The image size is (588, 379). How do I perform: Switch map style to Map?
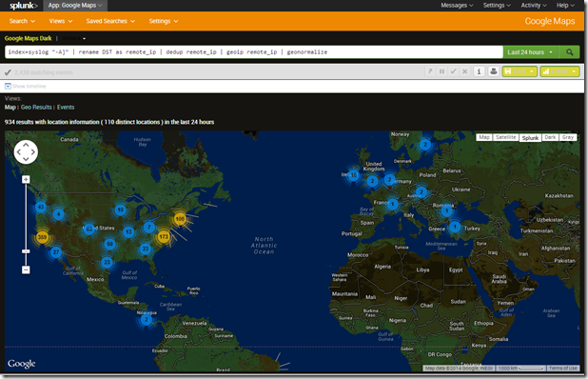coord(484,137)
